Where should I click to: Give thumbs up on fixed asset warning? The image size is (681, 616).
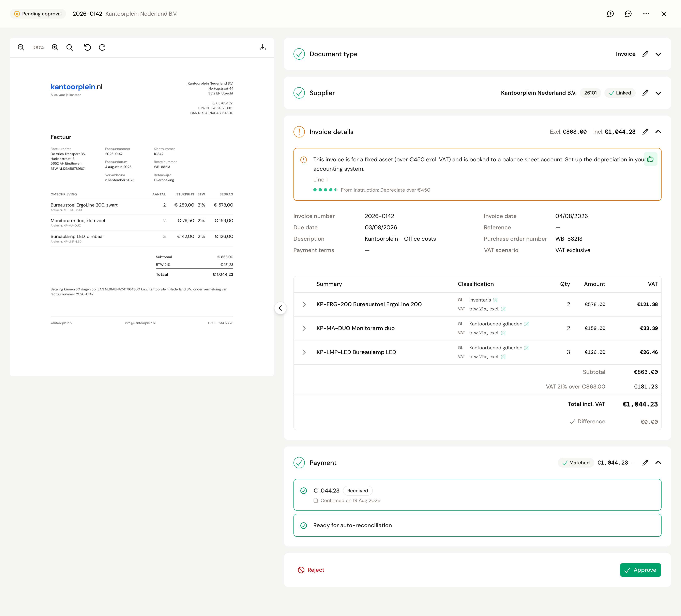pyautogui.click(x=650, y=159)
